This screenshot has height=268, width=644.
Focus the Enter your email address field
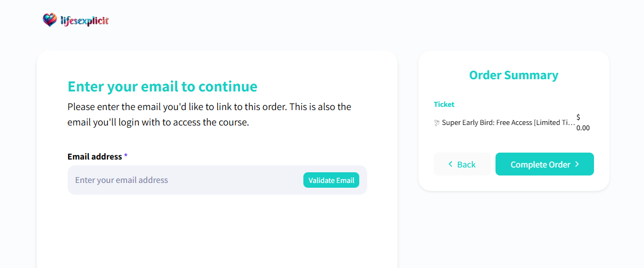217,180
